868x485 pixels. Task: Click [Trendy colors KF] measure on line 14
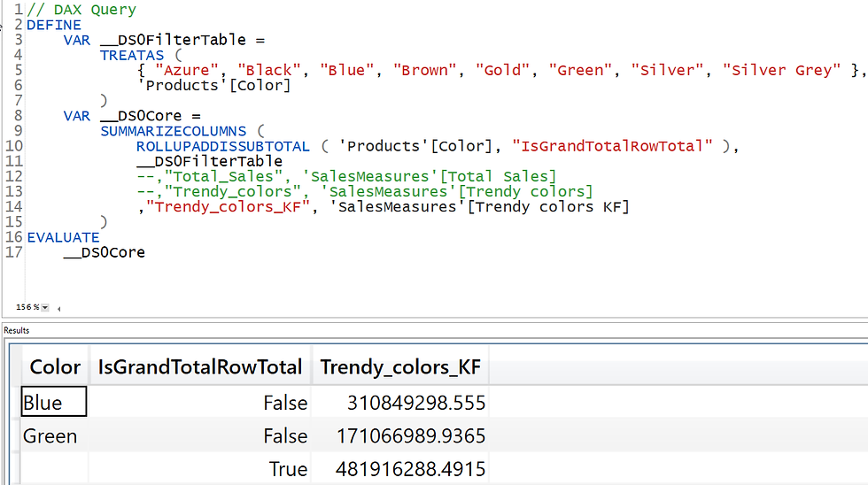tap(548, 207)
